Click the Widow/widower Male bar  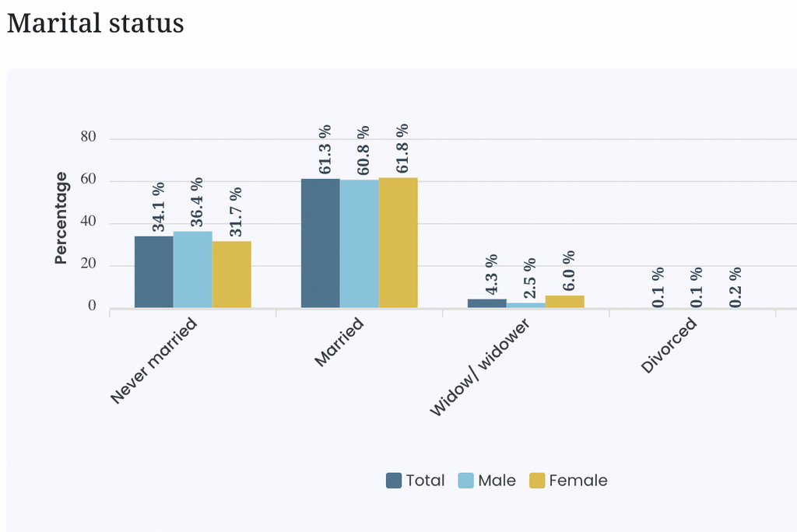[526, 306]
